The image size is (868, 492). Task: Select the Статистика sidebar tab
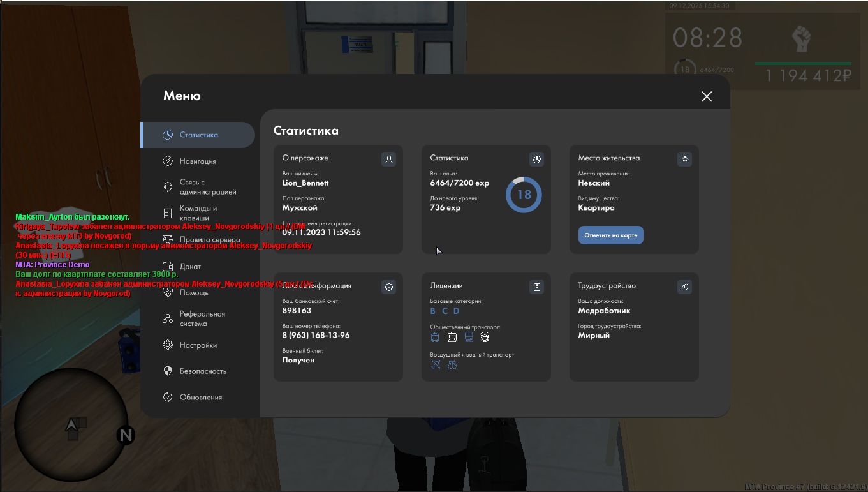[198, 135]
